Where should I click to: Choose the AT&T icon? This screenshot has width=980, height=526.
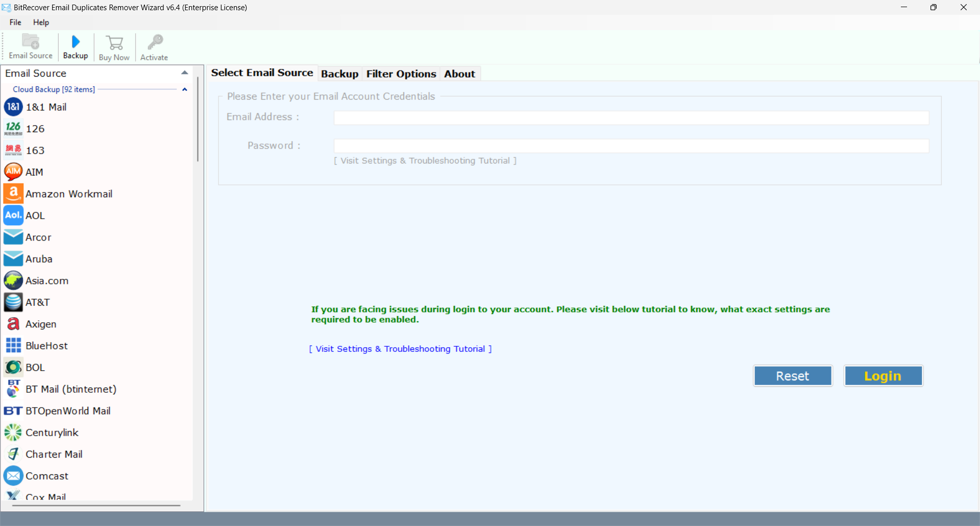pyautogui.click(x=13, y=302)
